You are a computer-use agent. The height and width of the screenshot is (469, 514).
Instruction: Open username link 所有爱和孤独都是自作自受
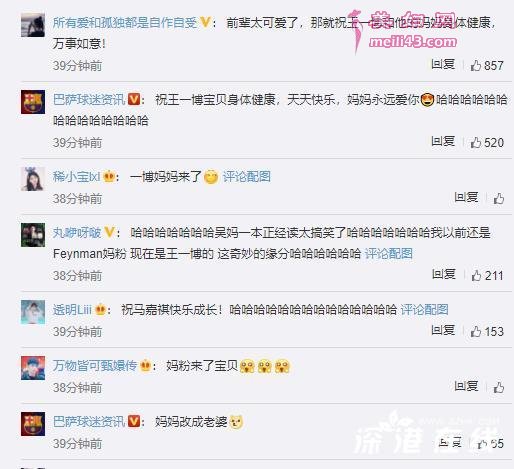click(125, 23)
